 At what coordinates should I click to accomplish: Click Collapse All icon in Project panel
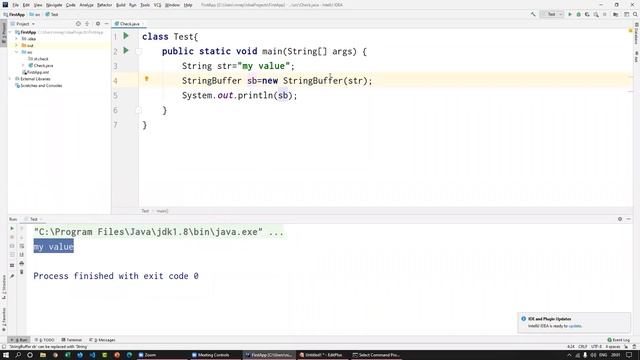[87, 24]
